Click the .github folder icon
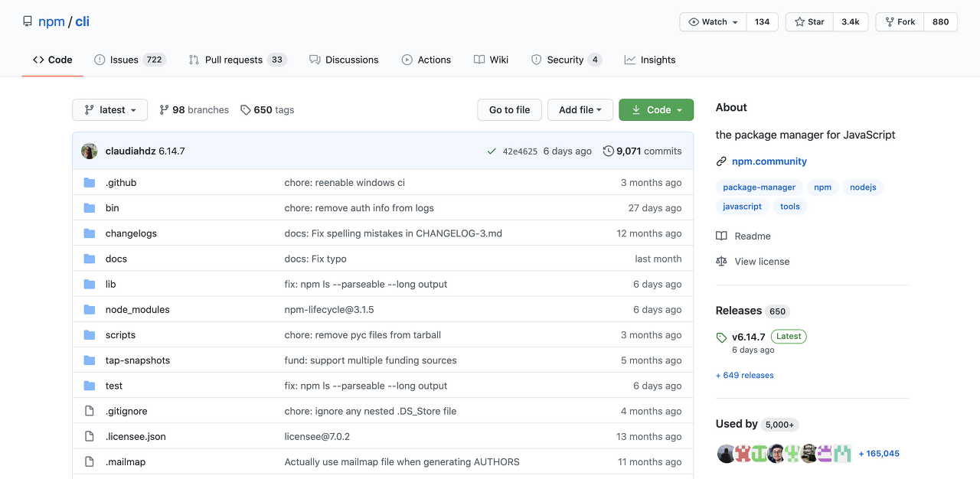Image resolution: width=980 pixels, height=479 pixels. click(90, 183)
